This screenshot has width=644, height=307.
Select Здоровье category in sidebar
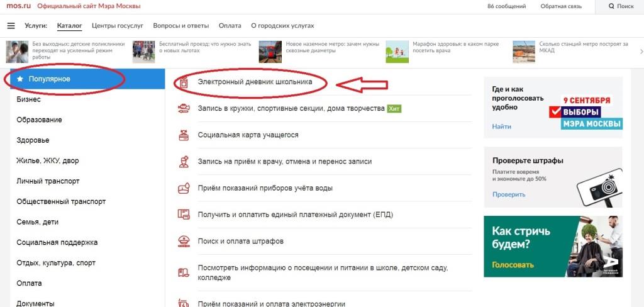point(33,140)
